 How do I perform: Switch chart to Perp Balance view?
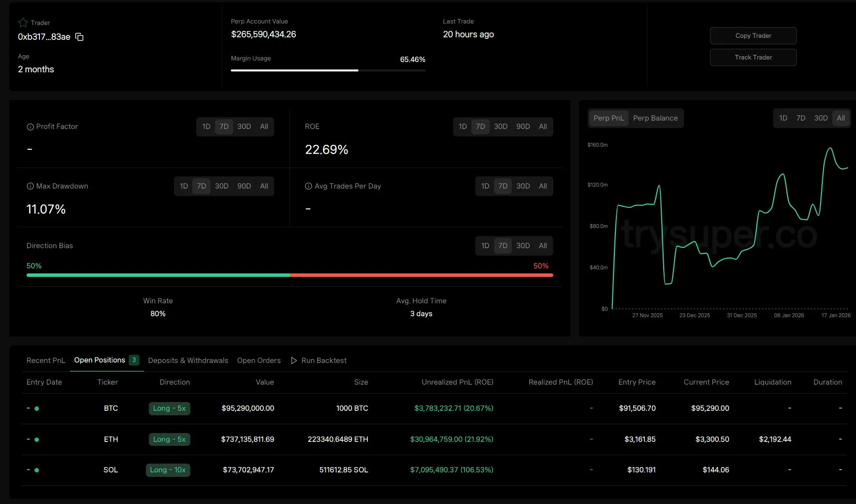click(x=655, y=118)
